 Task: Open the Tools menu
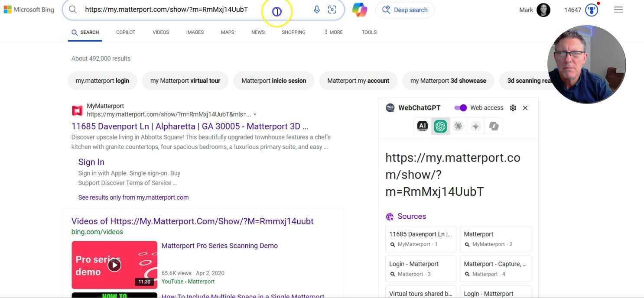pyautogui.click(x=369, y=32)
